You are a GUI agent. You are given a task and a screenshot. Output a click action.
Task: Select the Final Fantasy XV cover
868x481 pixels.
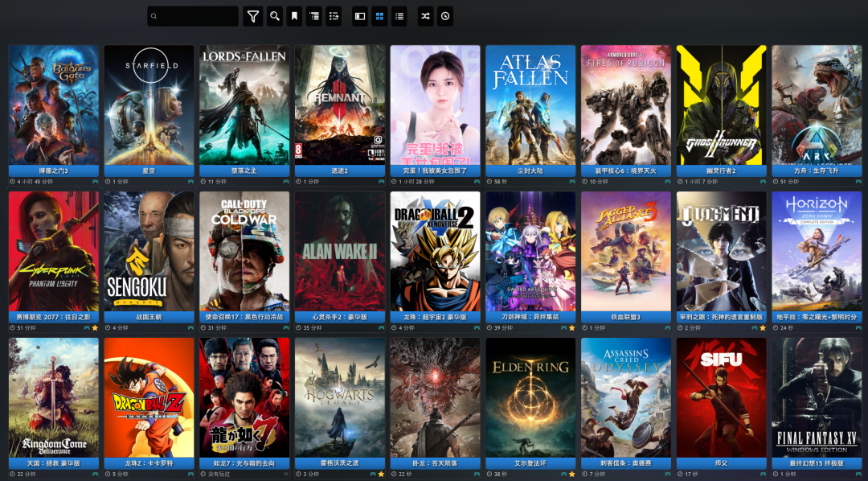click(817, 398)
